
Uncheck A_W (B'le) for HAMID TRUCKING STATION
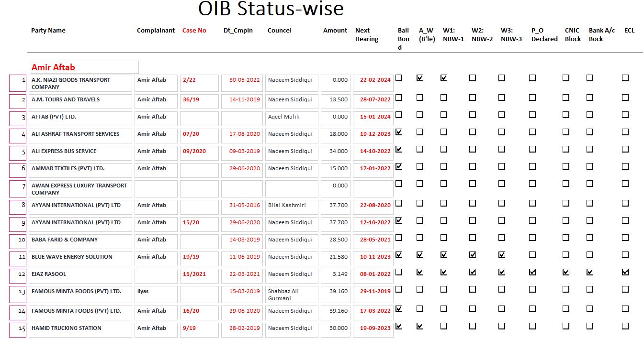pos(420,326)
